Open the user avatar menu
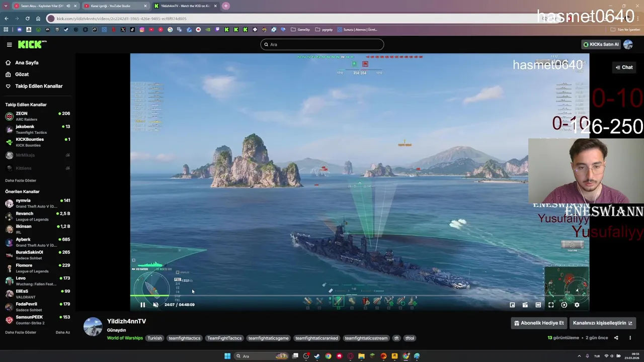This screenshot has width=644, height=362. pos(628,44)
